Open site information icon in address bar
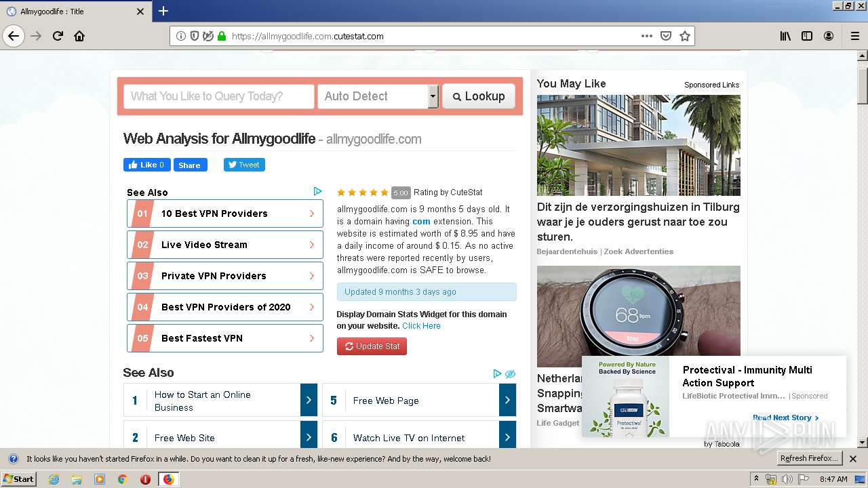Image resolution: width=868 pixels, height=488 pixels. point(181,36)
